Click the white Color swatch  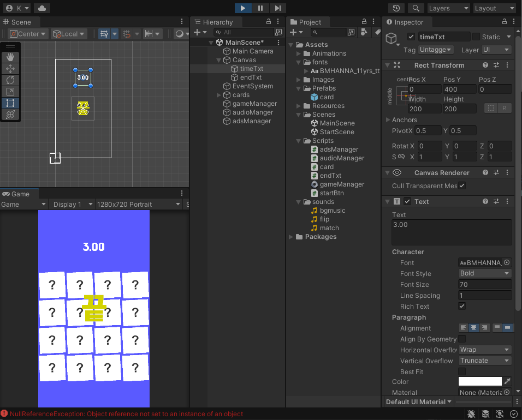[x=480, y=381]
